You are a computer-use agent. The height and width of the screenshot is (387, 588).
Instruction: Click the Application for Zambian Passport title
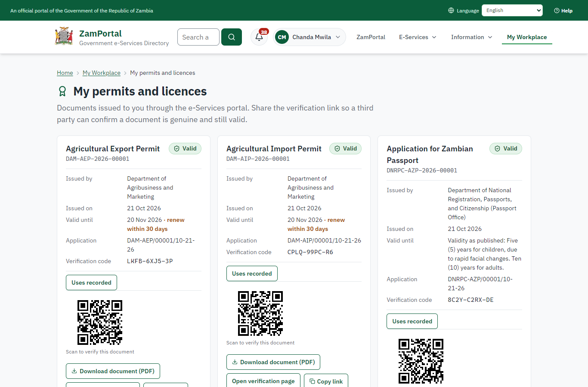pos(430,154)
